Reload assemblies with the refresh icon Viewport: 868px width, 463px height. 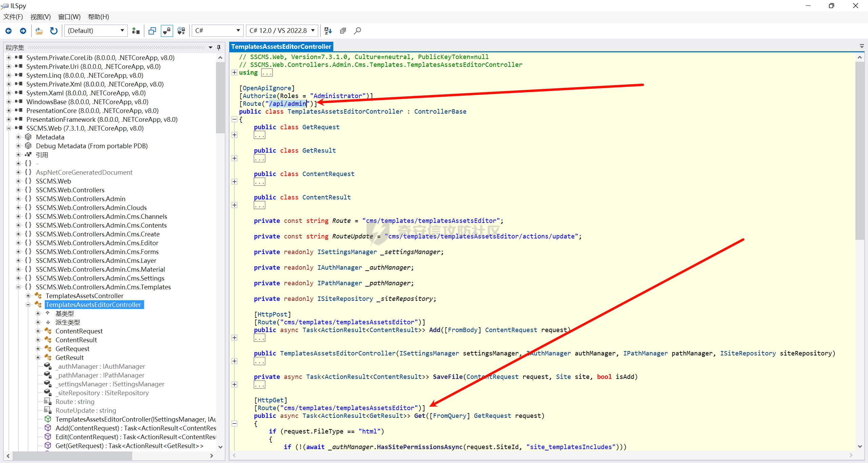point(54,31)
